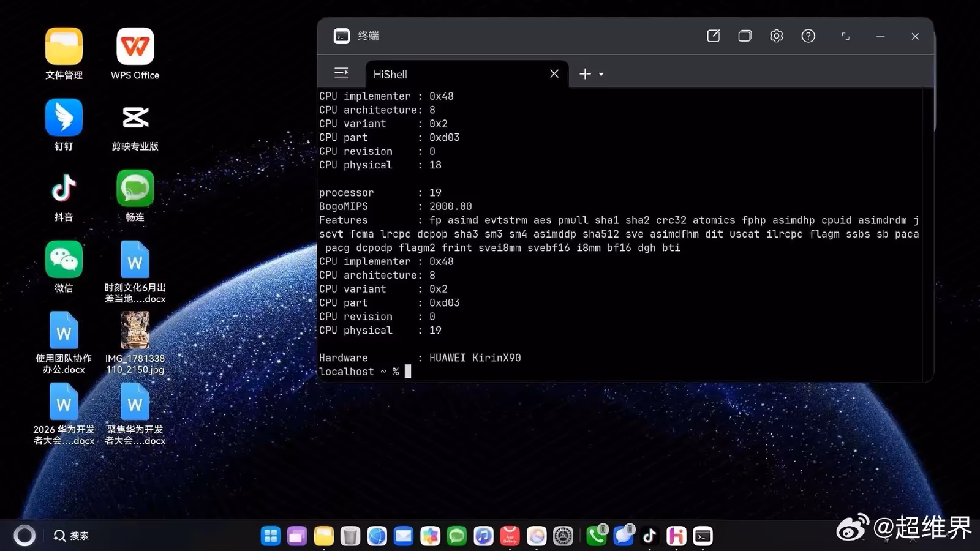Launch WPS Office from the desktop
980x551 pixels.
click(x=135, y=47)
